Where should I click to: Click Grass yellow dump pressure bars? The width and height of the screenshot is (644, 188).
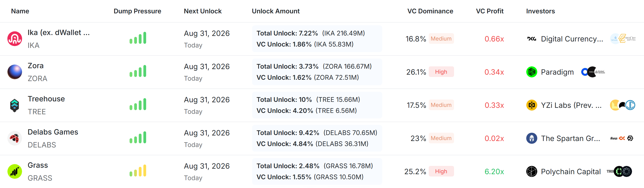[138, 171]
